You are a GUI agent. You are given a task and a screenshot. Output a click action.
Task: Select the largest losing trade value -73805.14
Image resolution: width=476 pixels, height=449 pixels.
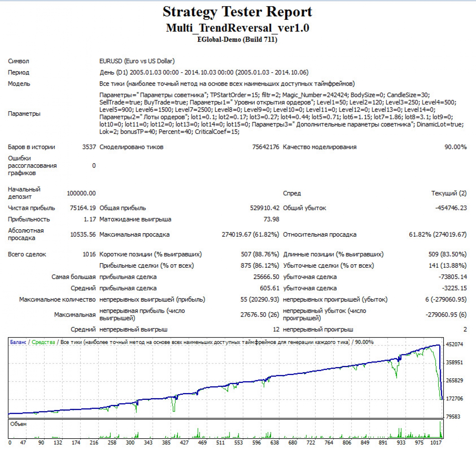(x=452, y=277)
